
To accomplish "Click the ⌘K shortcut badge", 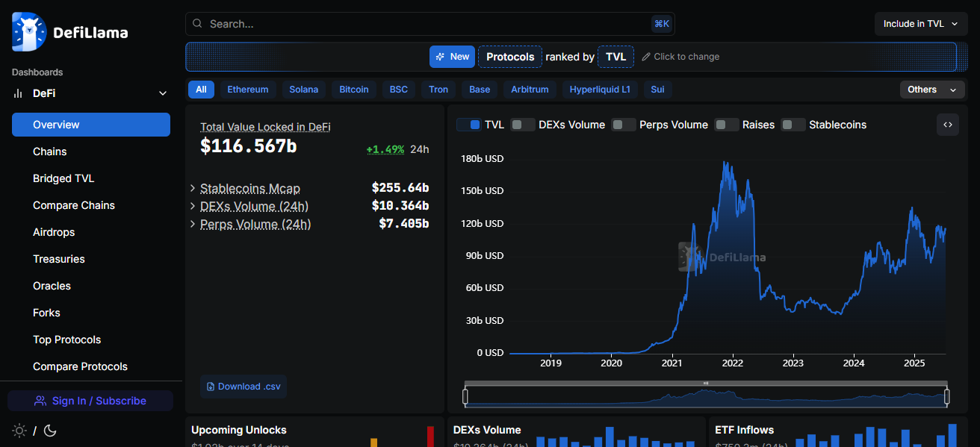I will tap(662, 24).
